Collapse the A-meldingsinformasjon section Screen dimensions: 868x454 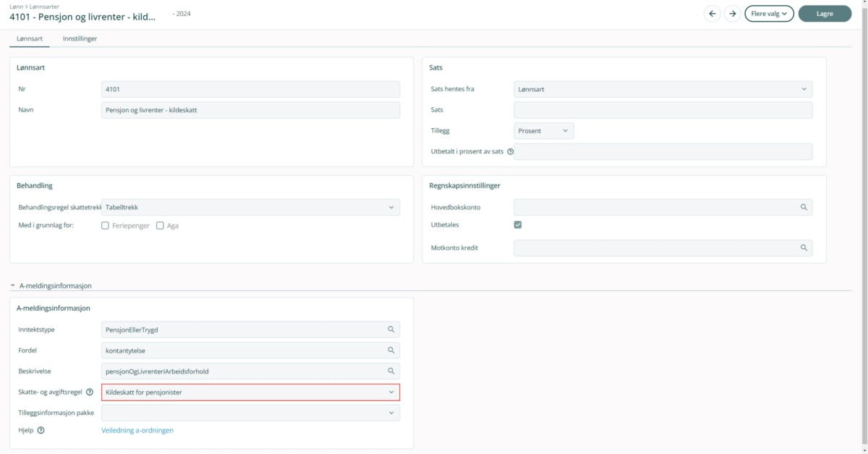(x=13, y=286)
